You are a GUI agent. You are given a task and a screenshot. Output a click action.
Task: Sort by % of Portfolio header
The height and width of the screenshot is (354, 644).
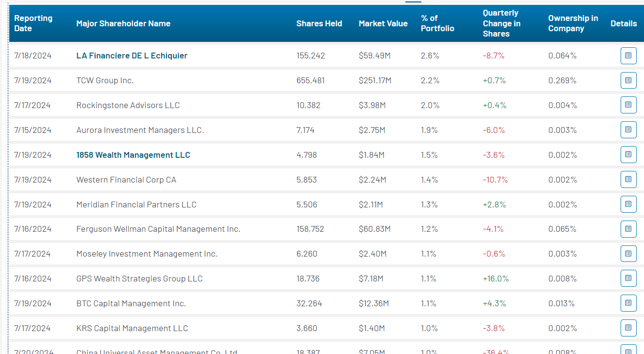tap(437, 23)
